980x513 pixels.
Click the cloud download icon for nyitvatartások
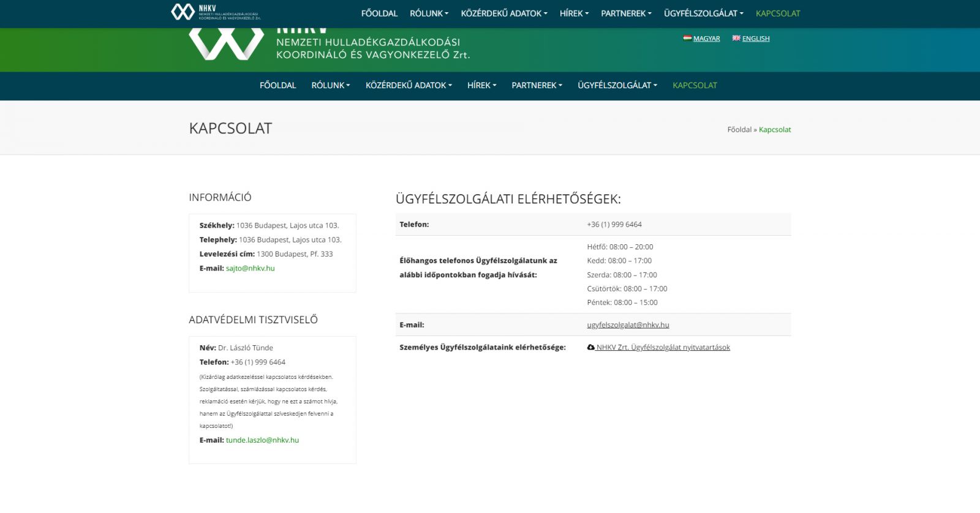click(x=591, y=347)
